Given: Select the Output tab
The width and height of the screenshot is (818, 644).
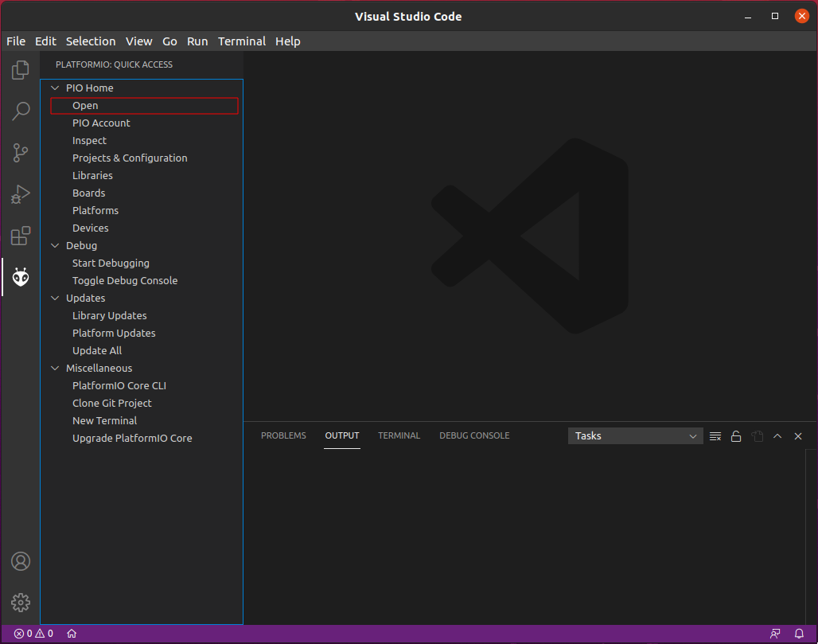Looking at the screenshot, I should pos(341,435).
